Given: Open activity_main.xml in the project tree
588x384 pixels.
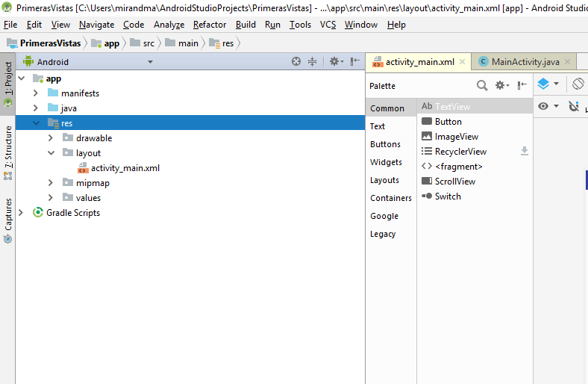Looking at the screenshot, I should (x=125, y=168).
